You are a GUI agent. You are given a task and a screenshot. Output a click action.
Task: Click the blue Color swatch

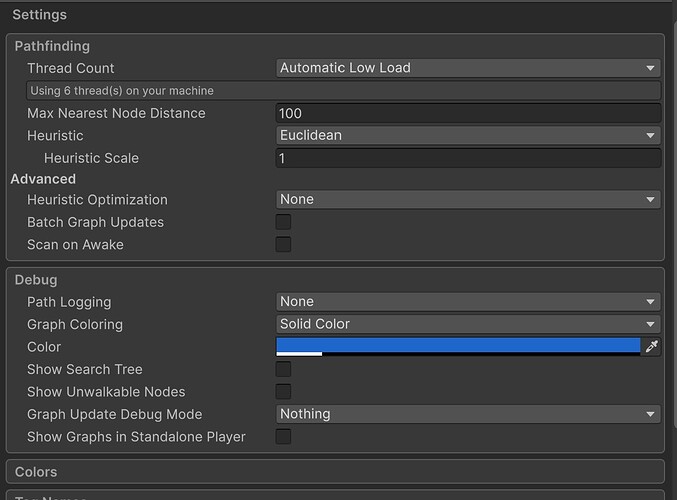457,346
